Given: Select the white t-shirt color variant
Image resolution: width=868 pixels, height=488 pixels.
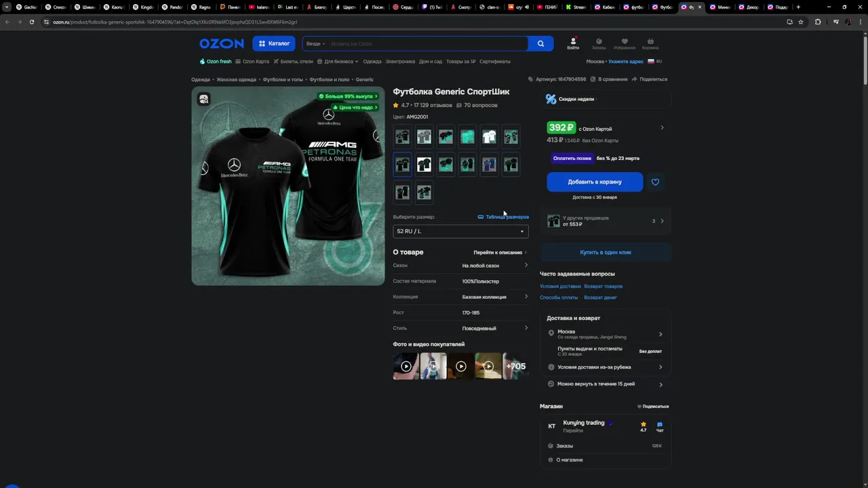Looking at the screenshot, I should [489, 137].
